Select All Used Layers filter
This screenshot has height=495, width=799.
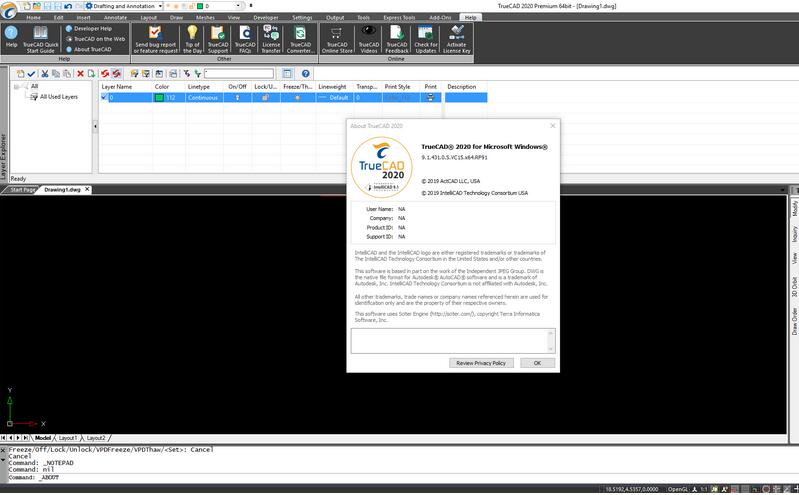59,97
